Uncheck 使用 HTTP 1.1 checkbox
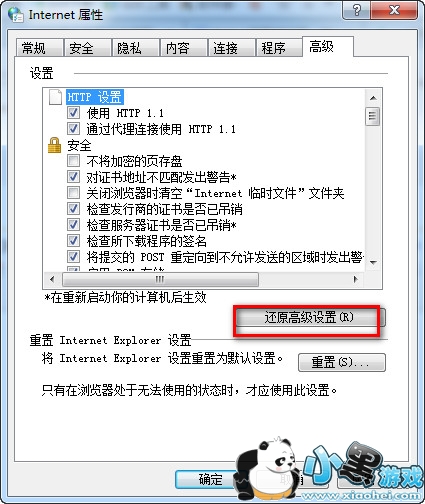Image resolution: width=425 pixels, height=504 pixels. pyautogui.click(x=73, y=113)
